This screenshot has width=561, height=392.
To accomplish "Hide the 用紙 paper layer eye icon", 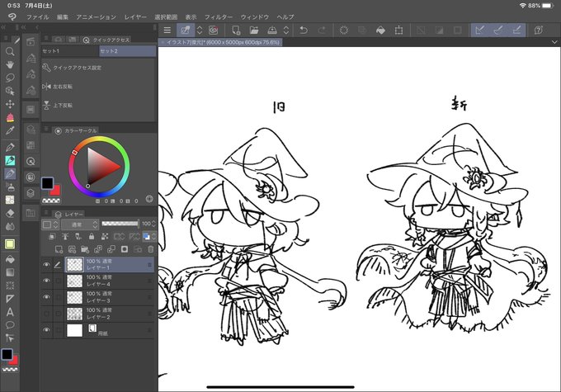I will (46, 330).
